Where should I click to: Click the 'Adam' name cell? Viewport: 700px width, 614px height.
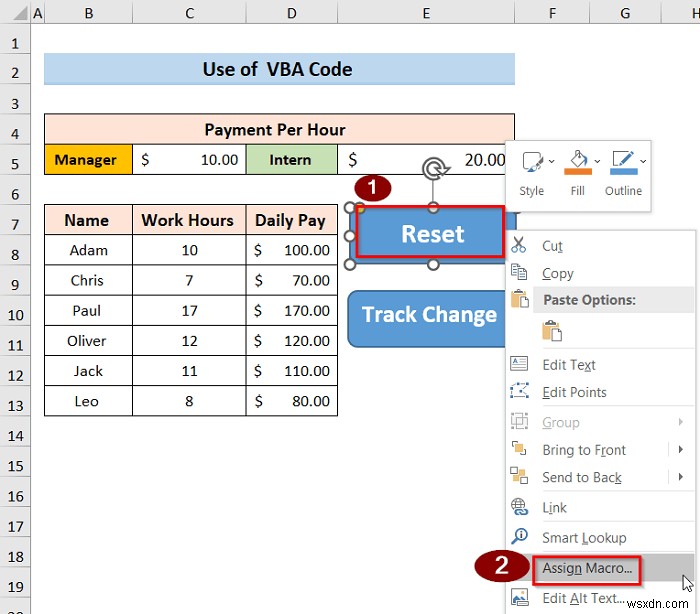point(88,250)
